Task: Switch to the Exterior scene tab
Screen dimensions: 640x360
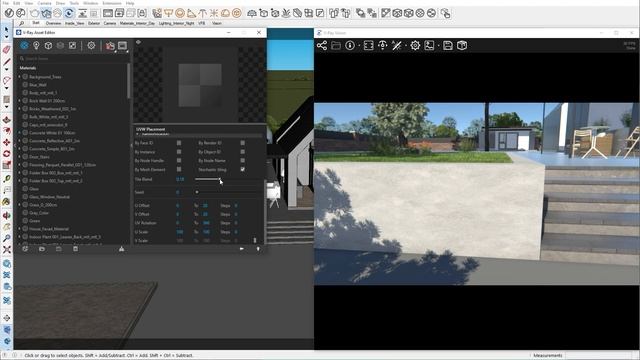Action: click(x=94, y=23)
